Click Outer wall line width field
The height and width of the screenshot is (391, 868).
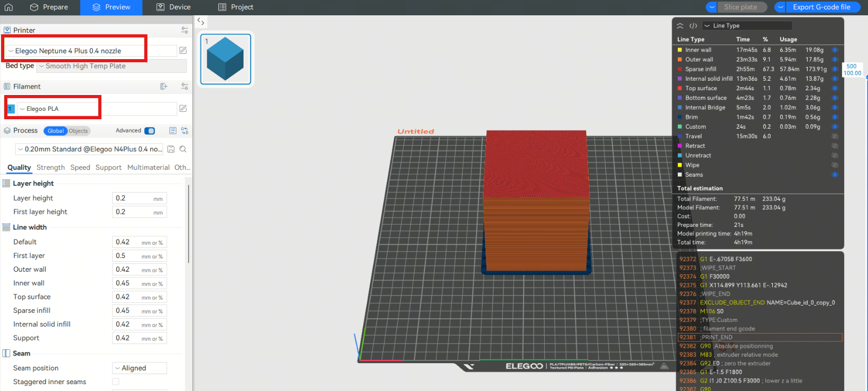click(x=139, y=269)
